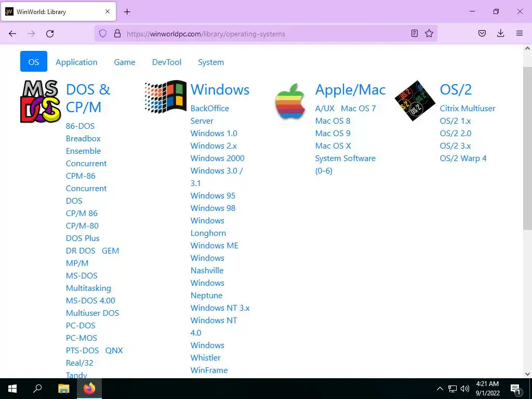The width and height of the screenshot is (532, 399).
Task: Open the PC-DOS link
Action: [81, 325]
